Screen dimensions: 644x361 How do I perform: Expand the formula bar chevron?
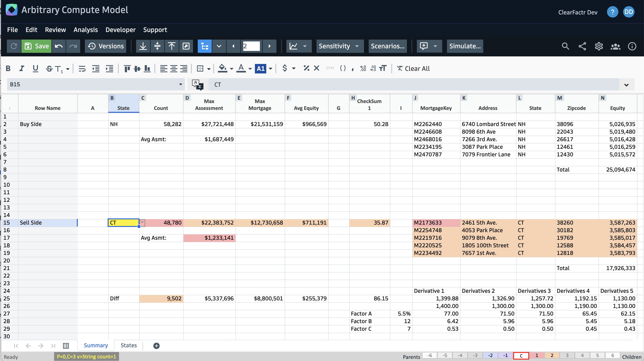(626, 85)
